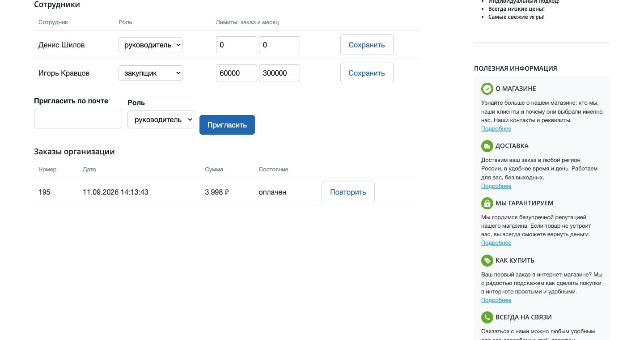Click monthly limit field for Денис Шилов
This screenshot has height=340, width=644.
(280, 45)
